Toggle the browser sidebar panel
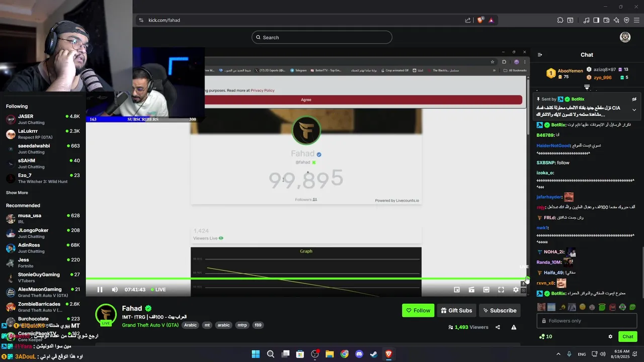 pos(596,20)
